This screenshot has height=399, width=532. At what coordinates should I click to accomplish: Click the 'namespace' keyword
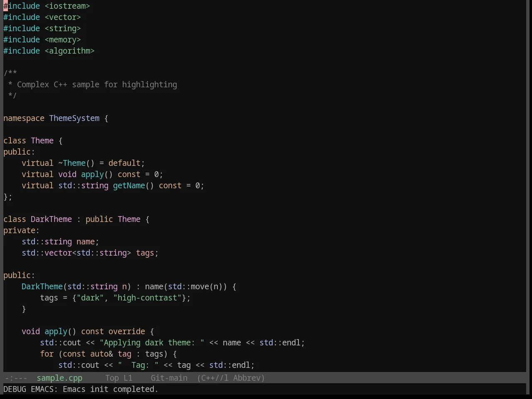click(x=24, y=118)
